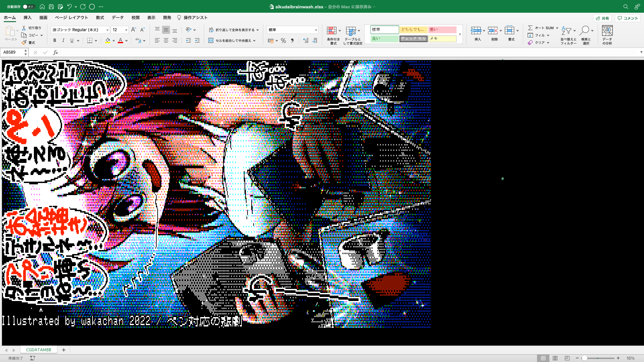644x362 pixels.
Task: Apply the 良い cell style
Action: click(384, 39)
